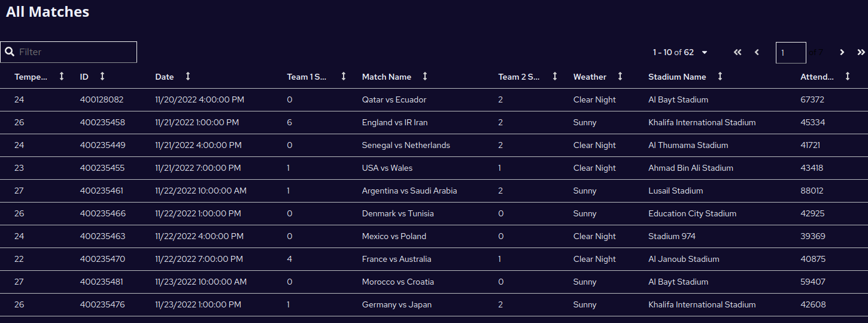Click the page number field
The width and height of the screenshot is (868, 323).
pos(791,53)
